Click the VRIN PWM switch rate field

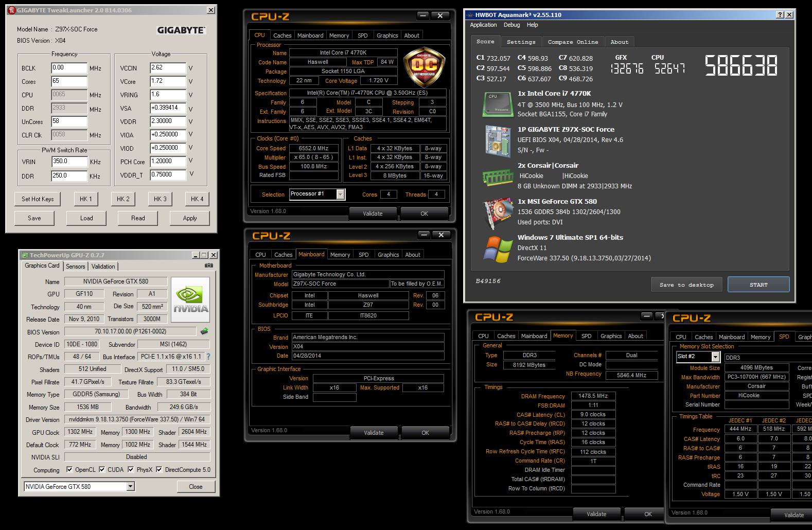[69, 162]
